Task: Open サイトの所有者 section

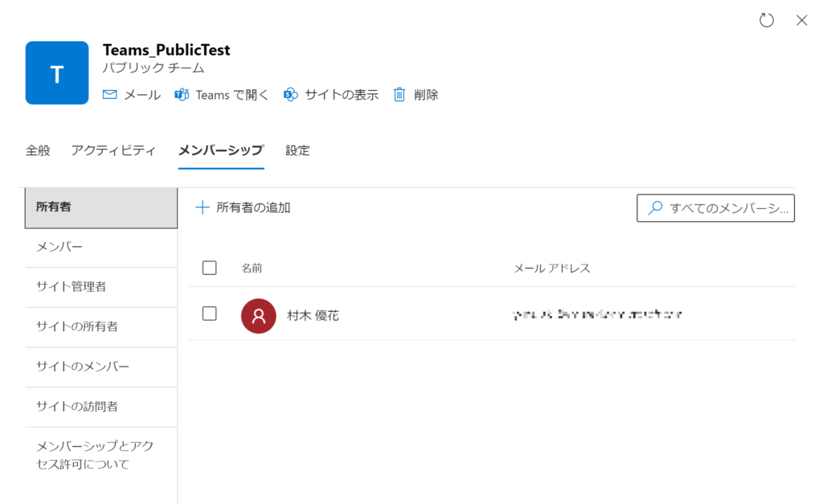Action: tap(101, 327)
